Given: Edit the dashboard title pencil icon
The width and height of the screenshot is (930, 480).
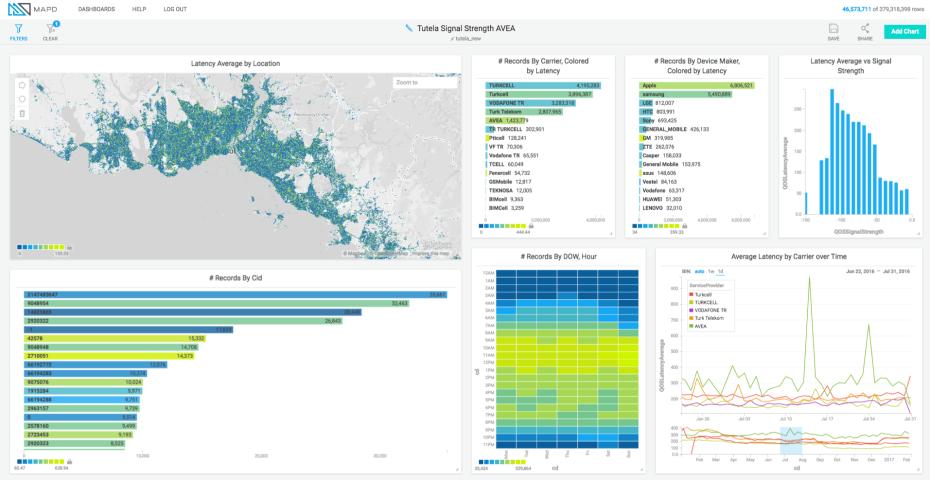Looking at the screenshot, I should tap(409, 27).
